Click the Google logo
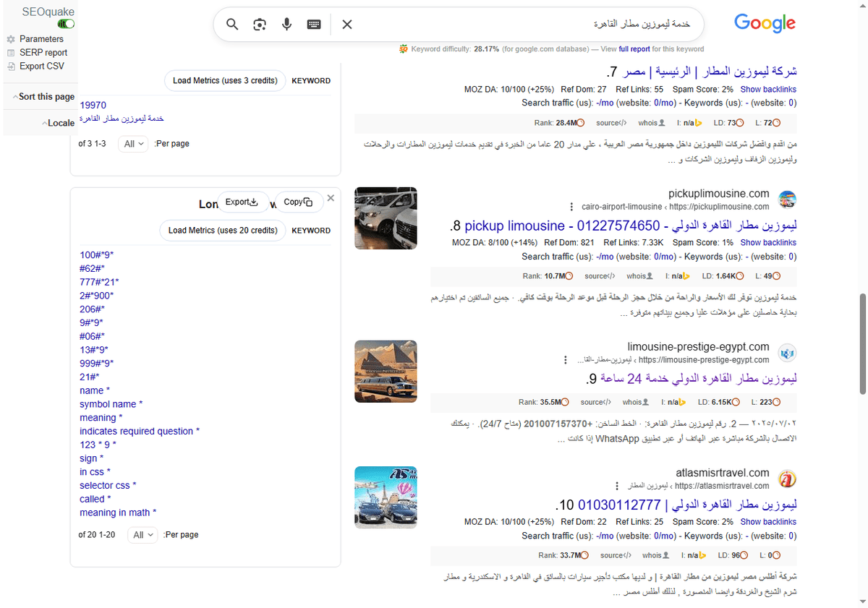 765,22
